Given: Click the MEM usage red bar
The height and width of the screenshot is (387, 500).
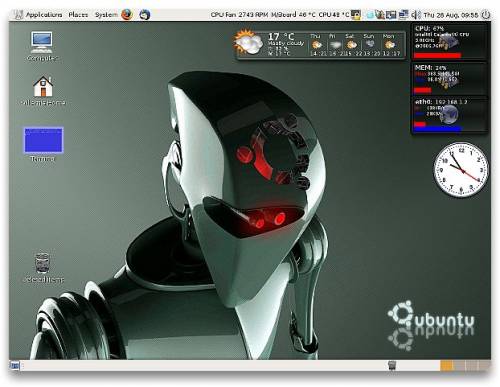Looking at the screenshot, I should (422, 90).
